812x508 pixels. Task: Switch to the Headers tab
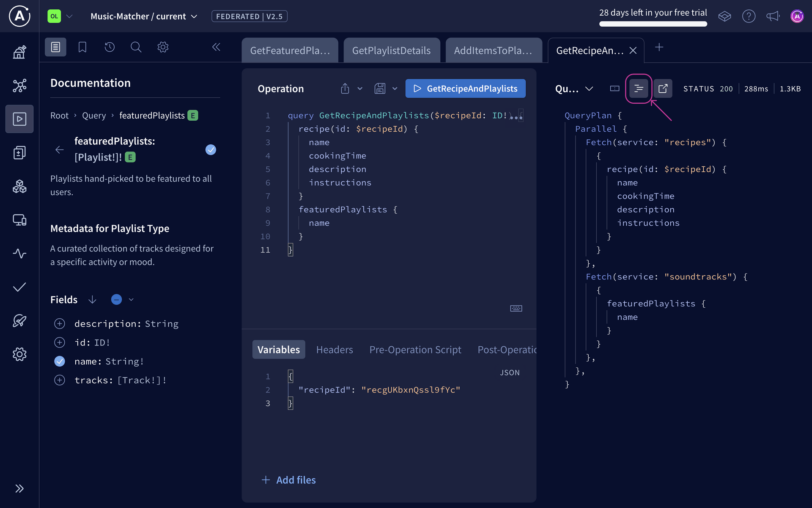(x=334, y=349)
